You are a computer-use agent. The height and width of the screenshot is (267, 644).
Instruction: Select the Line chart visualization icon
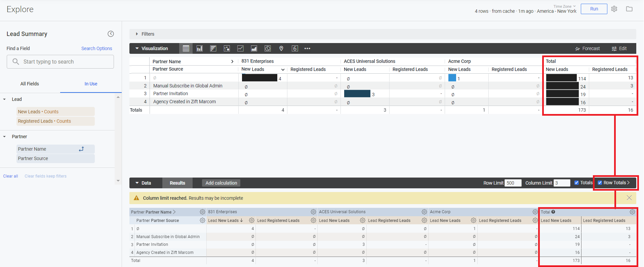pyautogui.click(x=240, y=48)
